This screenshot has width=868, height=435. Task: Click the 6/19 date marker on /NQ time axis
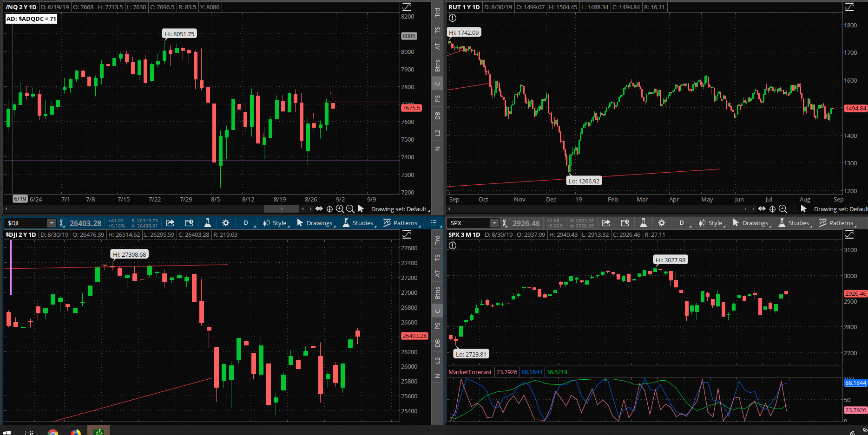[20, 199]
